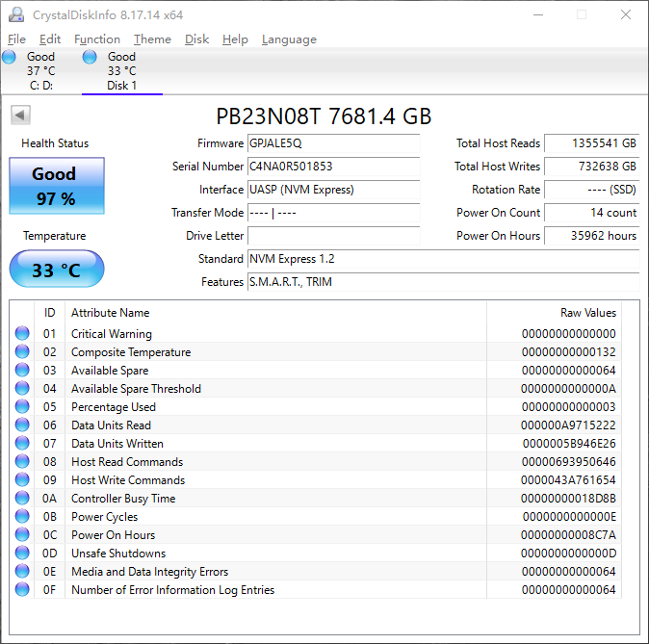Click status circle for Data Units Read row
Viewport: 649px width, 644px height.
click(22, 425)
